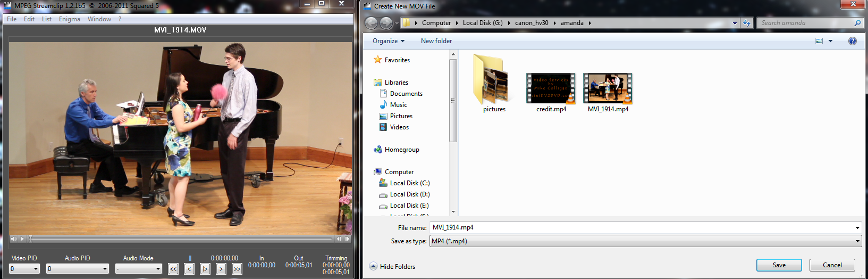Click navigation pane scrollbar up arrow
The height and width of the screenshot is (279, 868).
coord(453,54)
